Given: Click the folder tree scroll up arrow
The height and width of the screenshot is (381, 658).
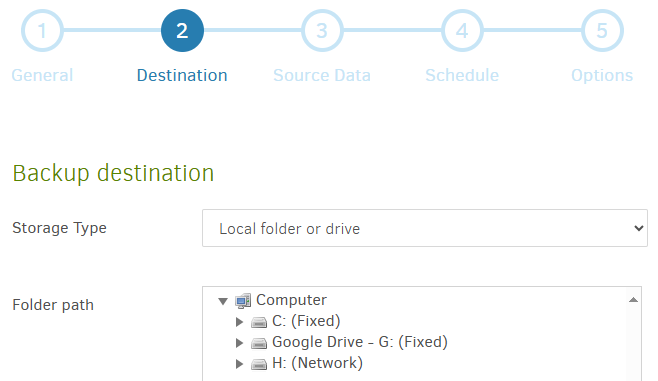Looking at the screenshot, I should click(634, 300).
